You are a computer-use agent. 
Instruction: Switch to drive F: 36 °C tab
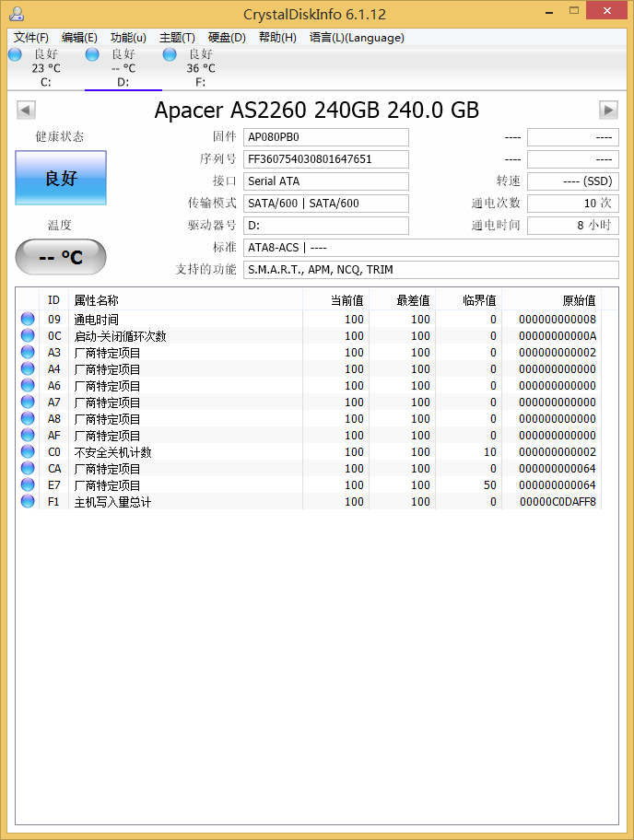tap(201, 68)
